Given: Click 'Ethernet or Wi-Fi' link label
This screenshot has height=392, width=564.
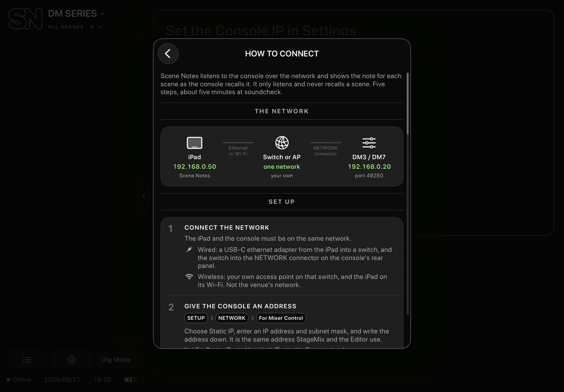Looking at the screenshot, I should pyautogui.click(x=238, y=151).
